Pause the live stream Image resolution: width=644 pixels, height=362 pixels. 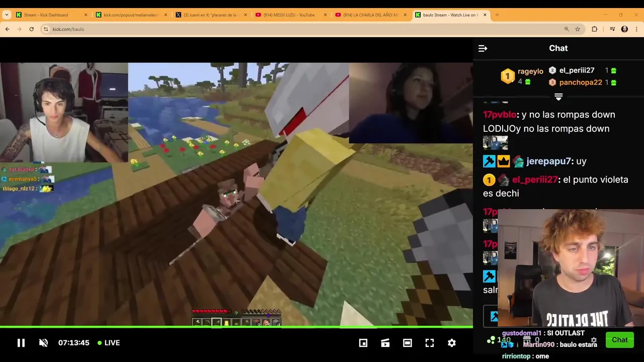pyautogui.click(x=21, y=343)
